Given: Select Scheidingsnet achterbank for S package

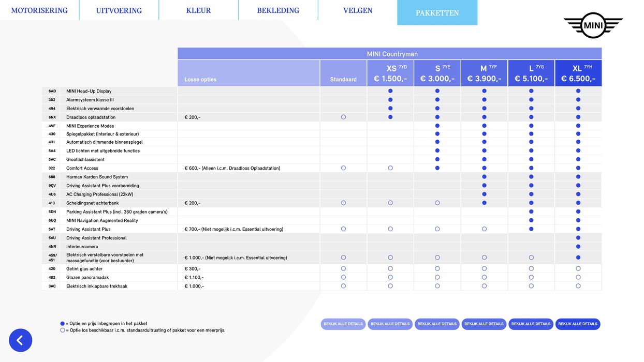Looking at the screenshot, I should [437, 203].
